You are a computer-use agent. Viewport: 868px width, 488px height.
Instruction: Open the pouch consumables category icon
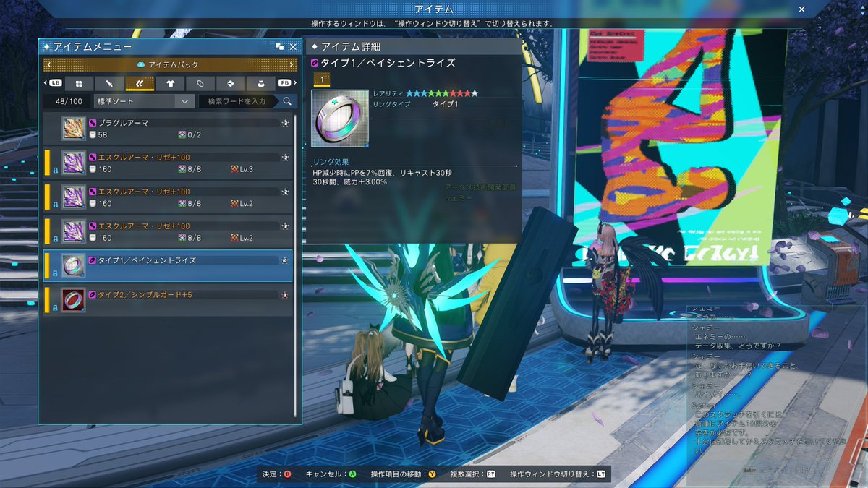(x=261, y=82)
